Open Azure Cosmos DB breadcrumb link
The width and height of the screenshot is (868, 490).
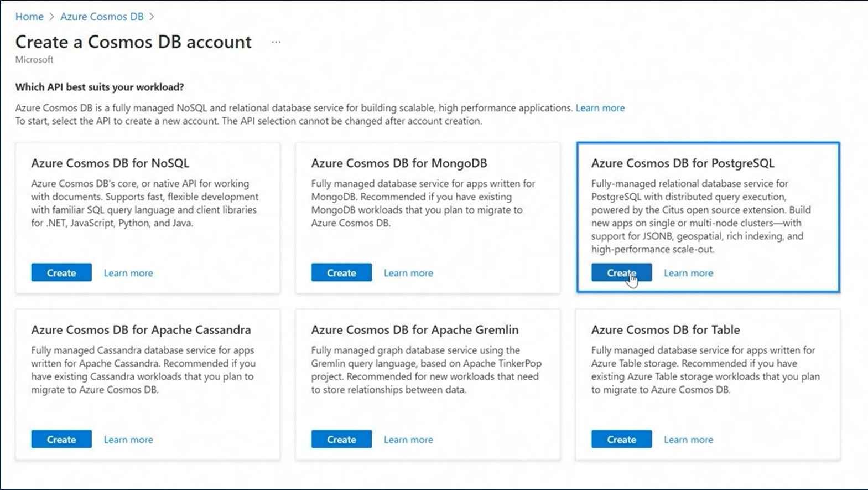tap(102, 17)
